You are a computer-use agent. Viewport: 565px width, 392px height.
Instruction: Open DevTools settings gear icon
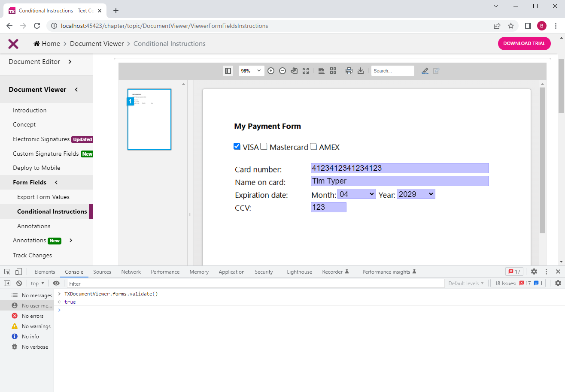click(534, 271)
